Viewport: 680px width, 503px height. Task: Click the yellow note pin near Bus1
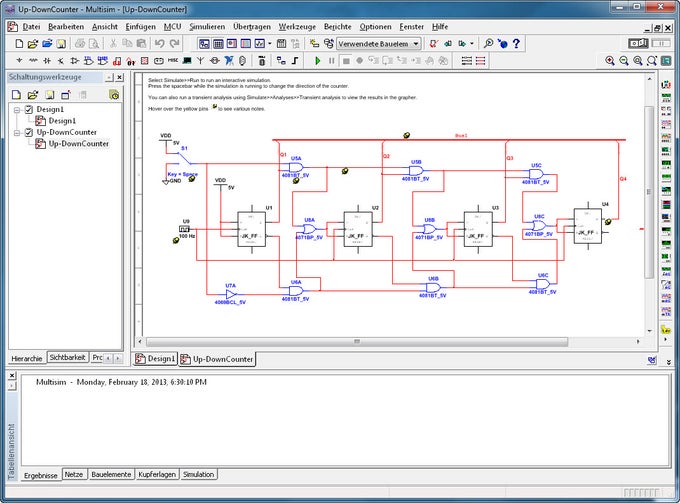[406, 135]
